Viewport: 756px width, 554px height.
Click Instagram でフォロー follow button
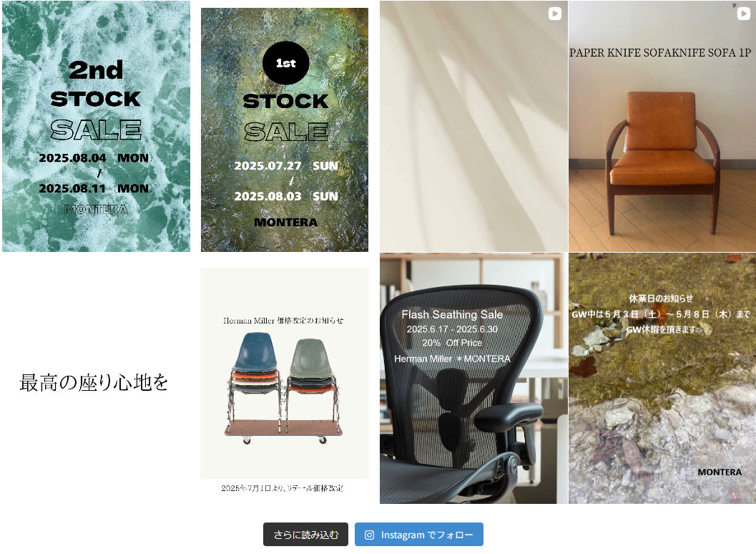419,535
